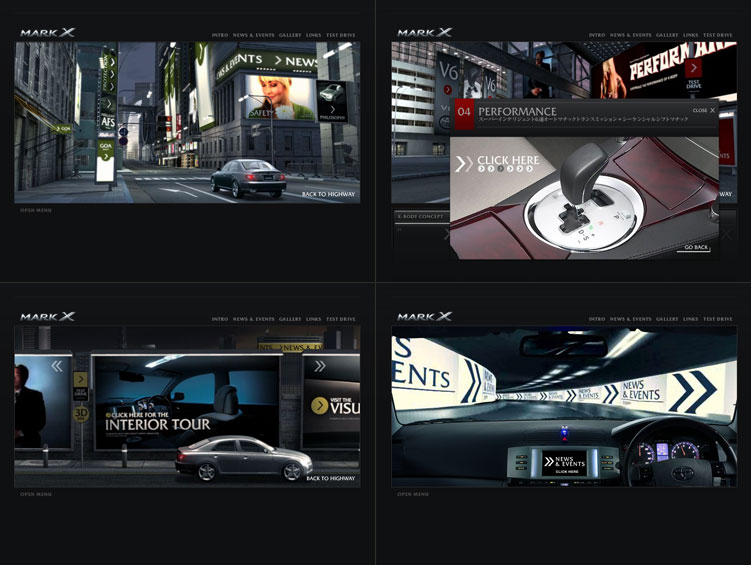Select LINKS on the Performance screen menu
The height and width of the screenshot is (565, 751).
[x=690, y=35]
